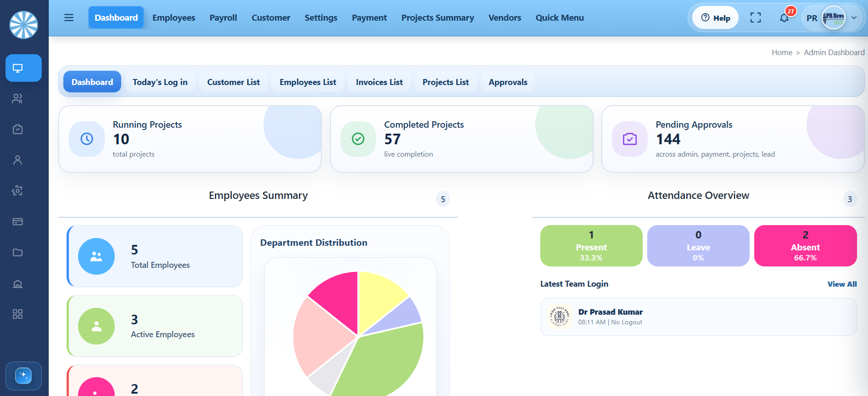Open the sparkle AI assistant button
The width and height of the screenshot is (868, 396).
click(x=23, y=376)
